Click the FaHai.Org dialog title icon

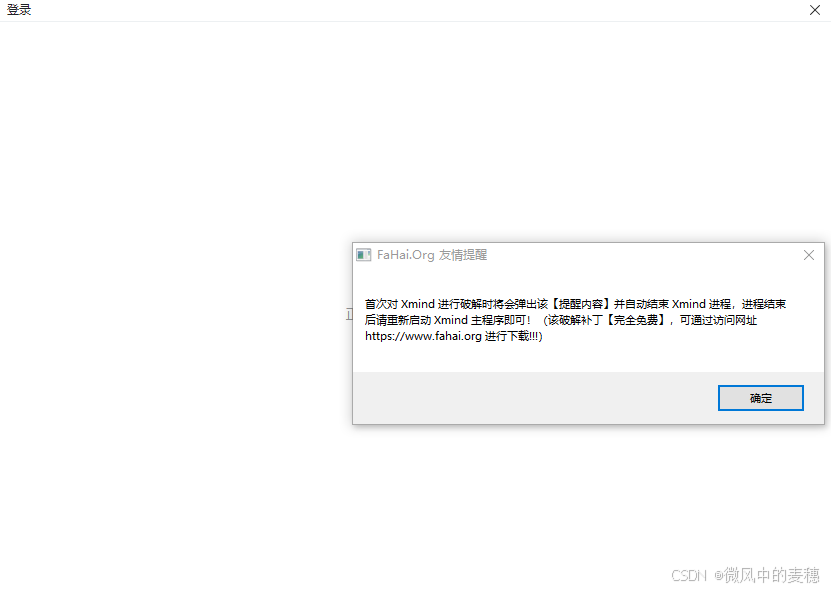(364, 255)
